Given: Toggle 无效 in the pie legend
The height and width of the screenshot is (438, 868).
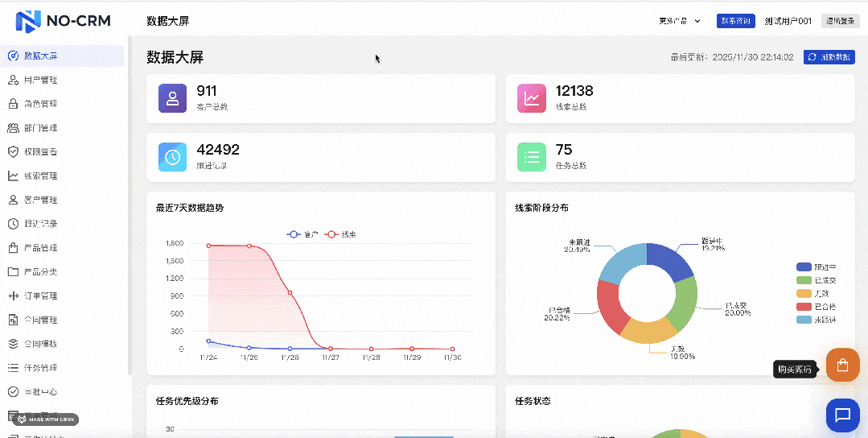Looking at the screenshot, I should 812,294.
